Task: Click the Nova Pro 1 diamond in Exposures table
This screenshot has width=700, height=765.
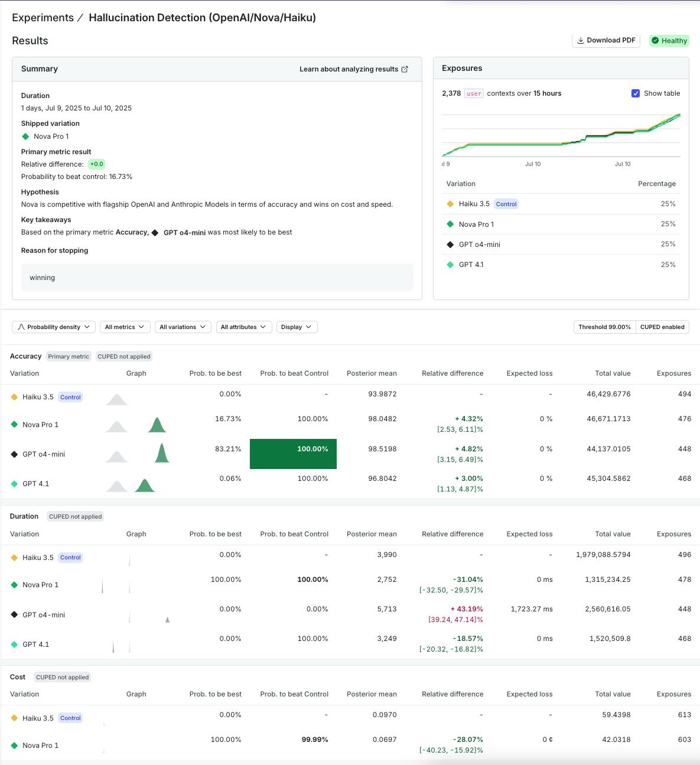Action: [x=450, y=224]
